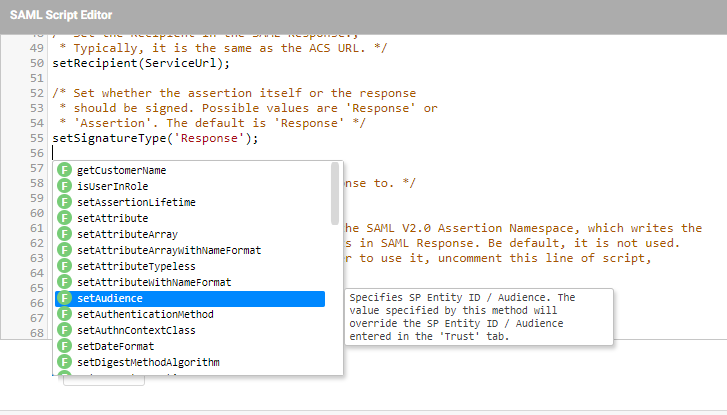Click the function icon next to setAttributeTypeless
727x415 pixels.
click(65, 266)
